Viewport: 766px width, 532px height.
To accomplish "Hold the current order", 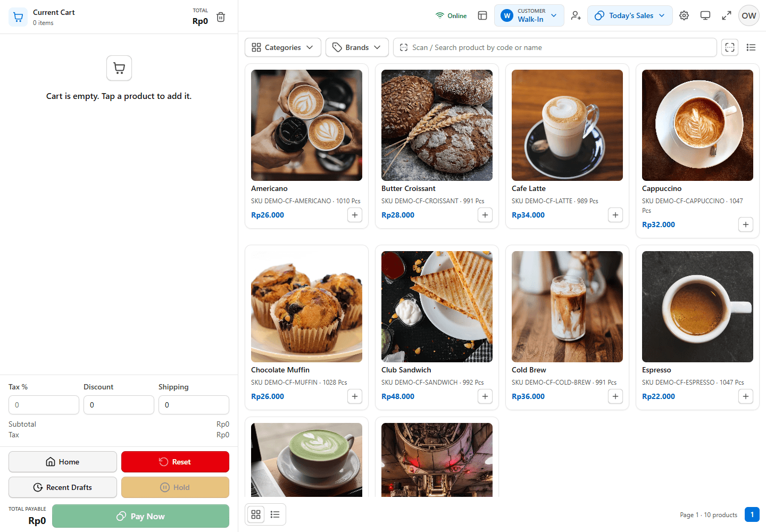I will [175, 487].
